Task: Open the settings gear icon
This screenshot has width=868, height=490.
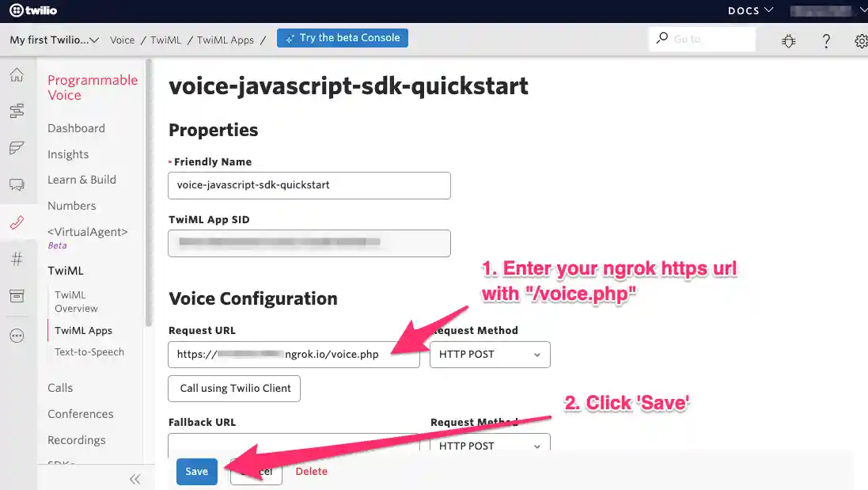Action: [861, 41]
